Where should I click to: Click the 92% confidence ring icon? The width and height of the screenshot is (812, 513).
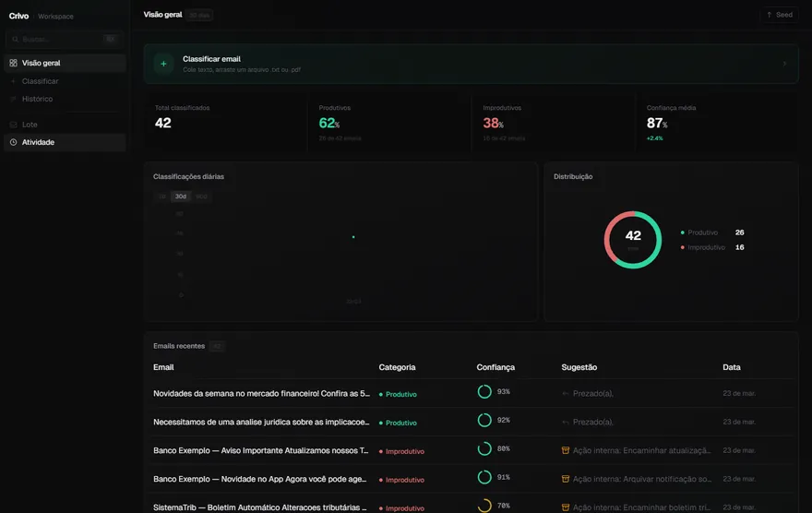(x=484, y=421)
